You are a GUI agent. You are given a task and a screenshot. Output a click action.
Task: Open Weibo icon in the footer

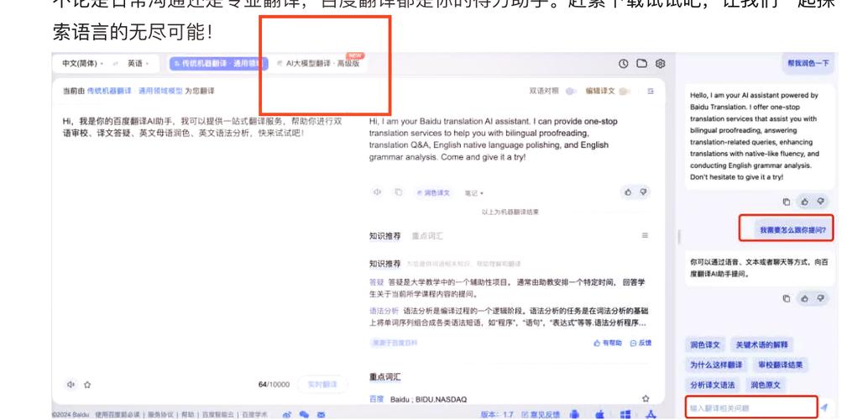(287, 414)
